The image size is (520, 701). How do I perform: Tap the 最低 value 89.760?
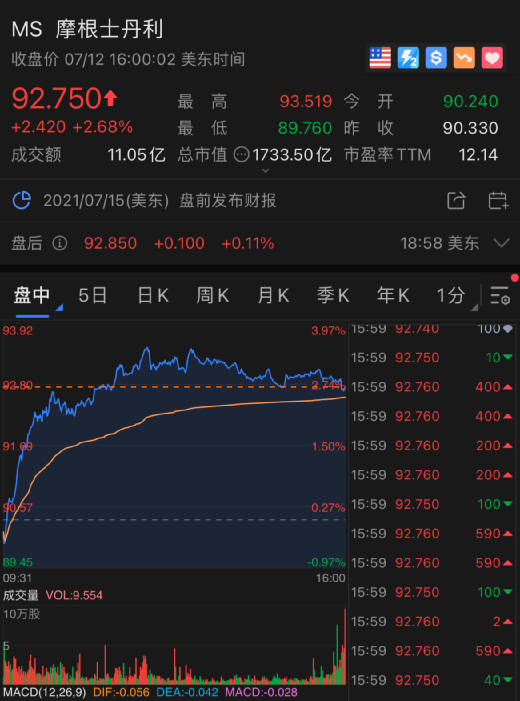coord(304,128)
